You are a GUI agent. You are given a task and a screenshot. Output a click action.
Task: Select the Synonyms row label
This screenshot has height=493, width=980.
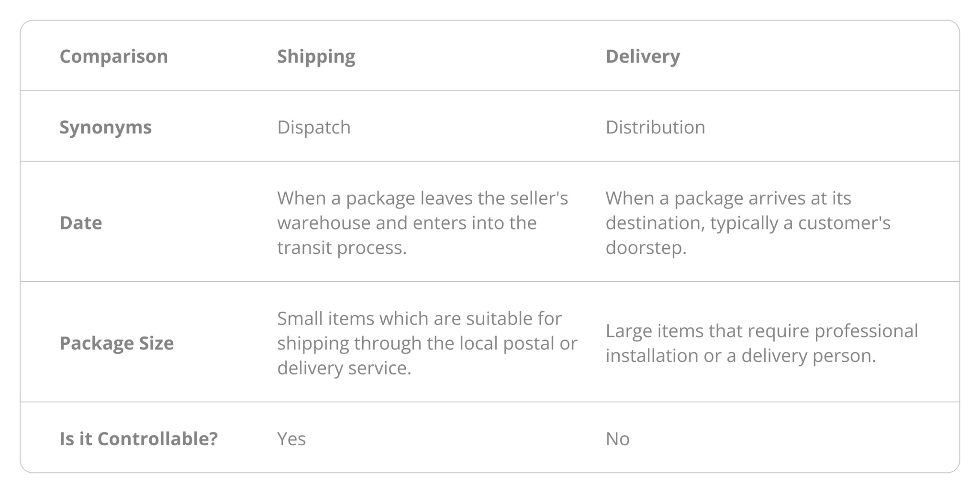coord(105,128)
